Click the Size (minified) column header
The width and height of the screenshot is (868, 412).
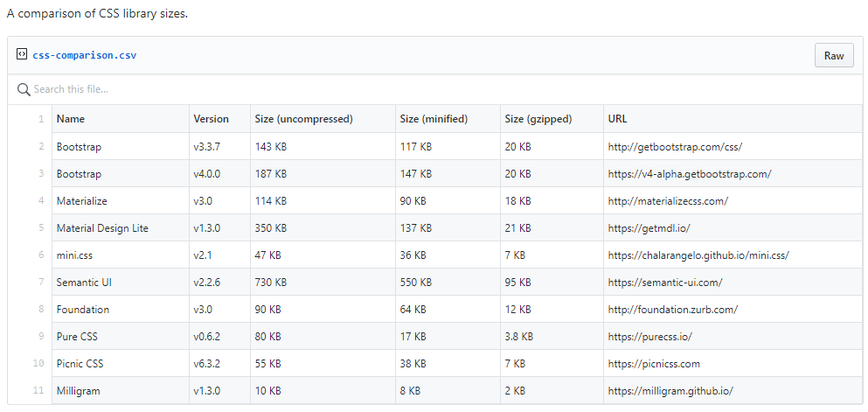[x=434, y=119]
